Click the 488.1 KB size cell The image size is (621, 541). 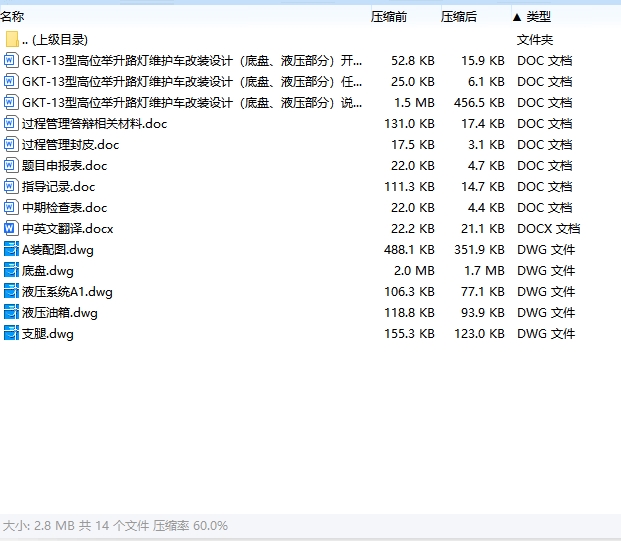410,250
